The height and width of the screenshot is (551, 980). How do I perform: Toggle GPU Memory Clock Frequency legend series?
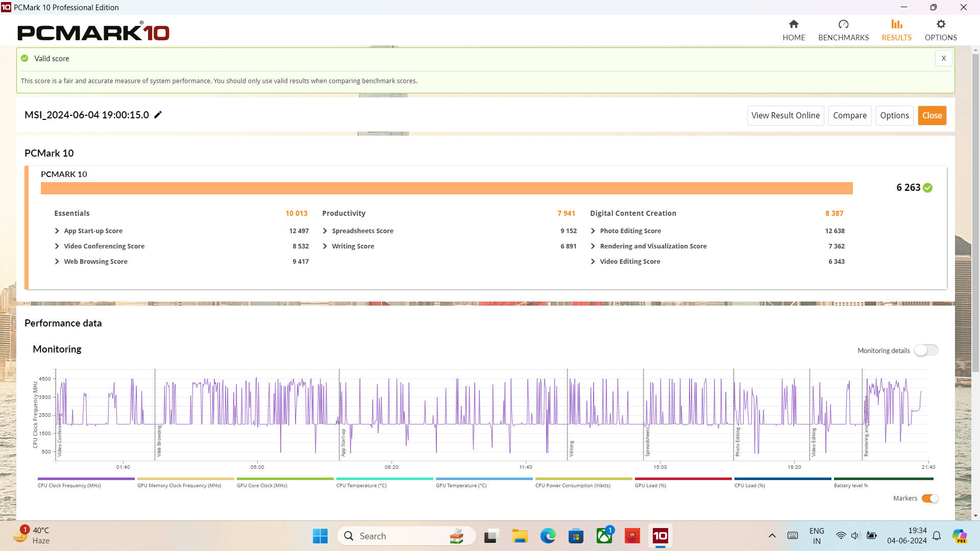[185, 483]
